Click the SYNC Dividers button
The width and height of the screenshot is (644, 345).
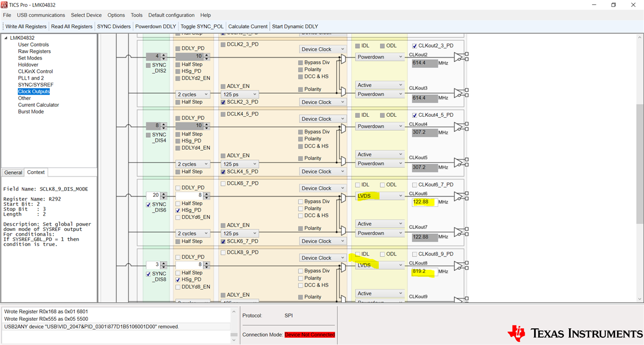114,26
